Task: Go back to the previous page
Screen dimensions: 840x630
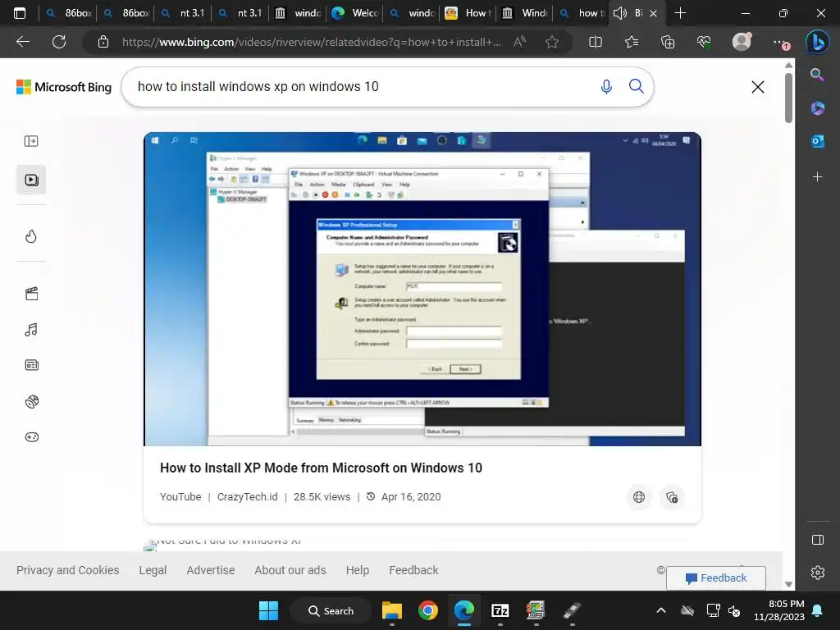Action: point(23,42)
